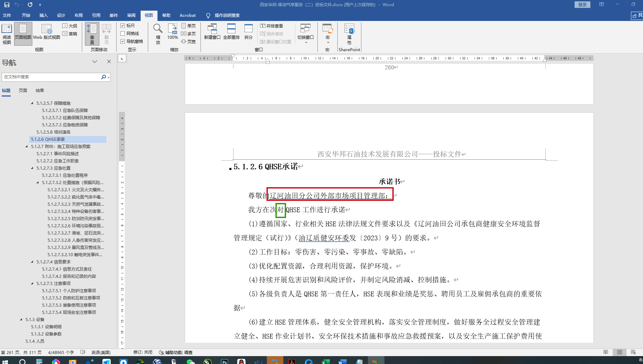Click the right indent marker on the ruler
The height and width of the screenshot is (364, 643).
pos(545,60)
